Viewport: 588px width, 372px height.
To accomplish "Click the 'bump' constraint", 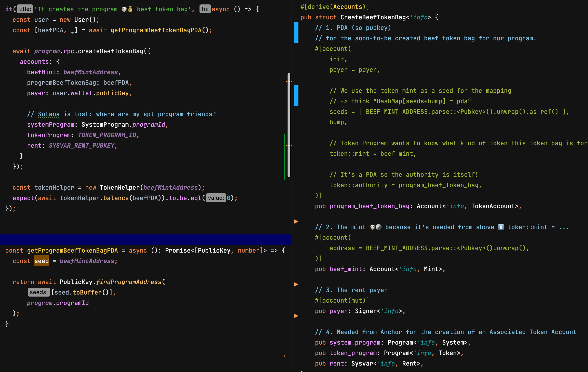I will tap(337, 122).
